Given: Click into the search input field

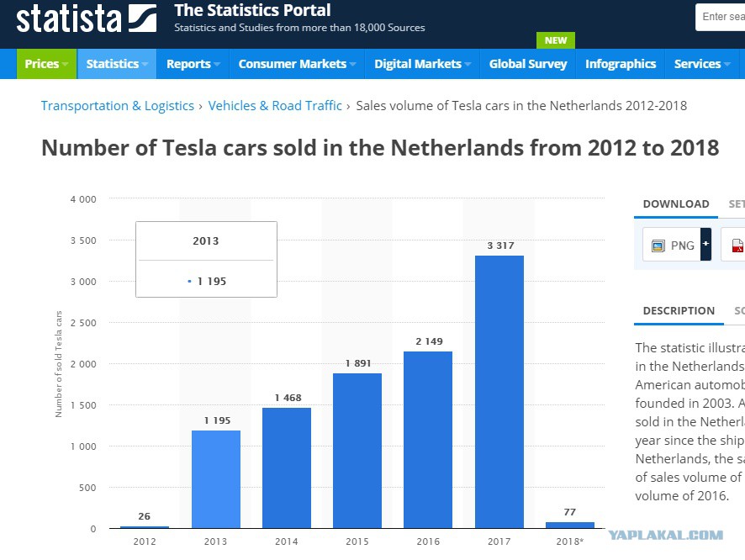Looking at the screenshot, I should tap(721, 17).
